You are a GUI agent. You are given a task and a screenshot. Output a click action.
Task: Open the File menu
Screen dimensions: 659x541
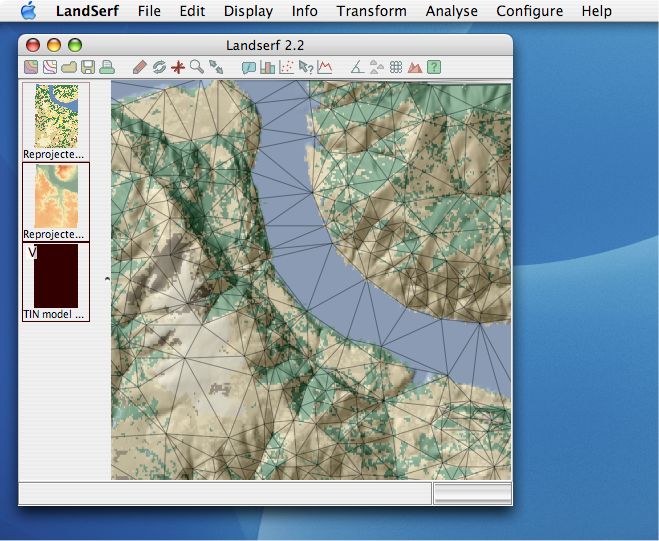coord(149,11)
